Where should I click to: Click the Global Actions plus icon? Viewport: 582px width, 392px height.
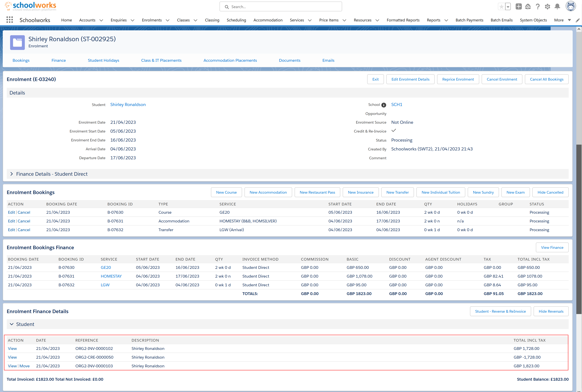[x=519, y=6]
